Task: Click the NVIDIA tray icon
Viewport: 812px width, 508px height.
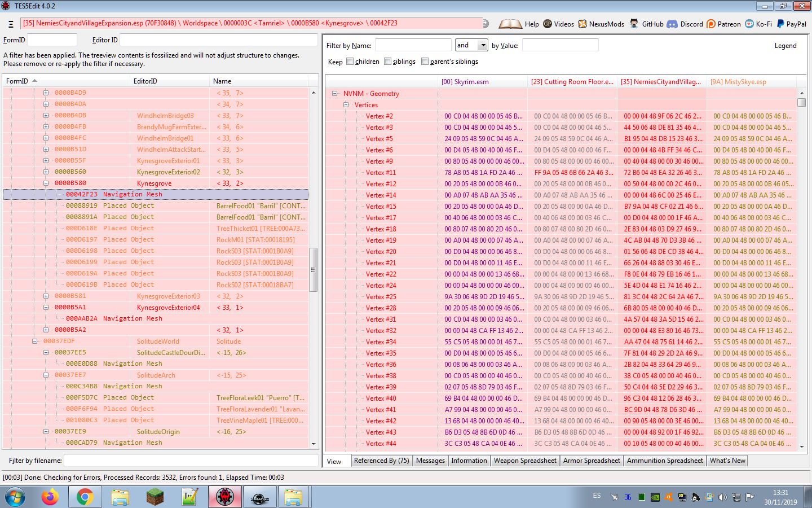Action: coord(655,497)
